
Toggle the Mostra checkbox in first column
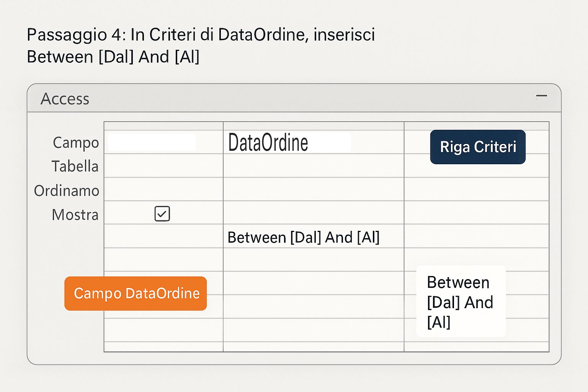[x=162, y=214]
